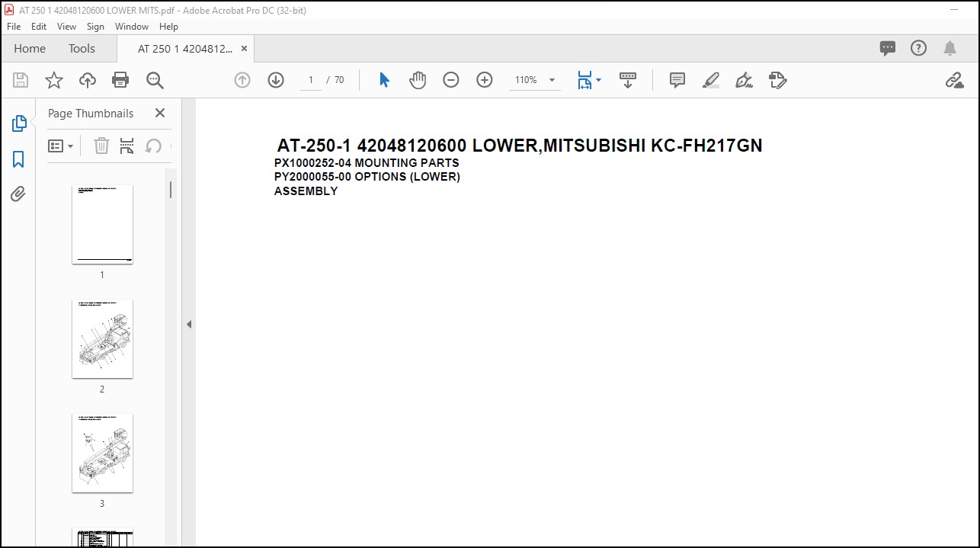Open the comments speech bubble icon
The height and width of the screenshot is (548, 980).
888,48
